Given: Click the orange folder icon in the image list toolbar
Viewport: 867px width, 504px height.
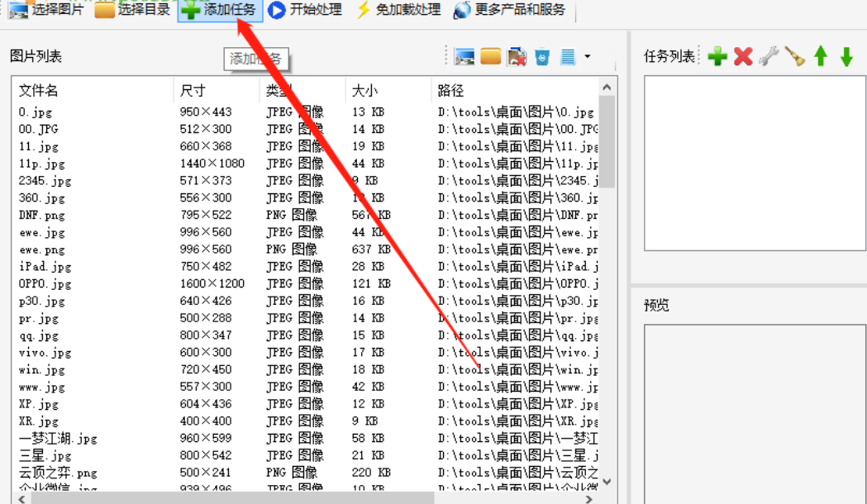Looking at the screenshot, I should pos(490,56).
